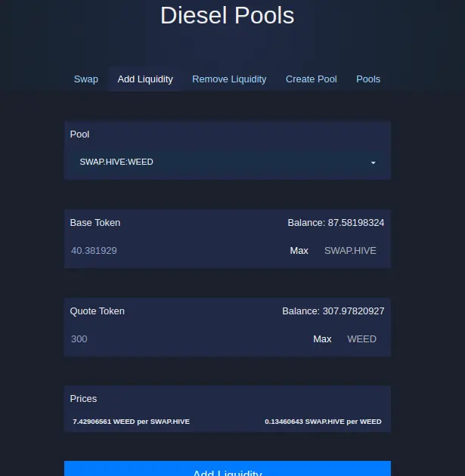This screenshot has width=465, height=476.
Task: Click the SWAP.HIVE token symbol label
Action: click(x=351, y=251)
